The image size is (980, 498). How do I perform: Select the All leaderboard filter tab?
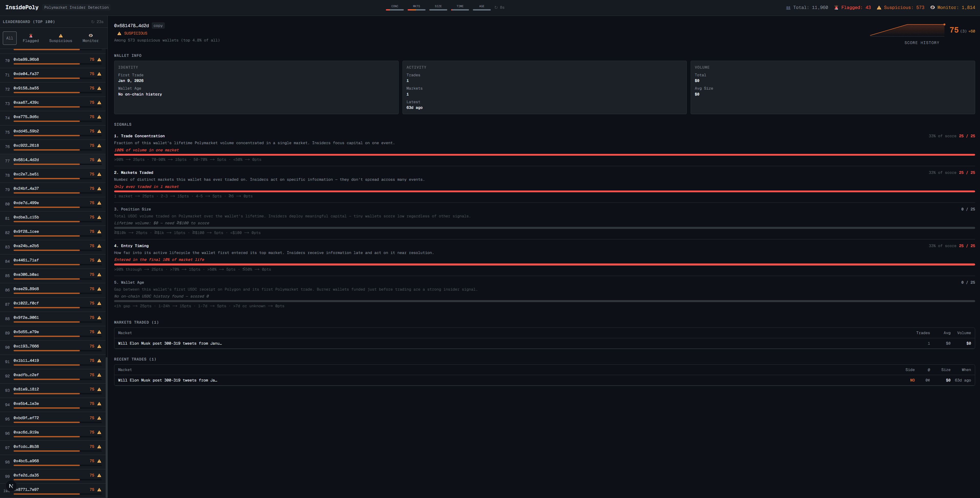(9, 38)
